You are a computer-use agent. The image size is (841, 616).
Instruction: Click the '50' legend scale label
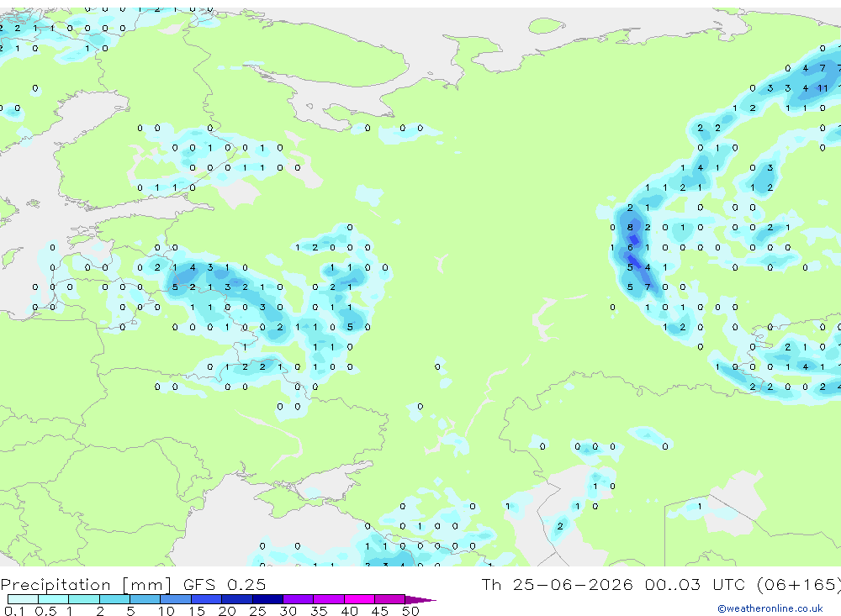[x=410, y=611]
